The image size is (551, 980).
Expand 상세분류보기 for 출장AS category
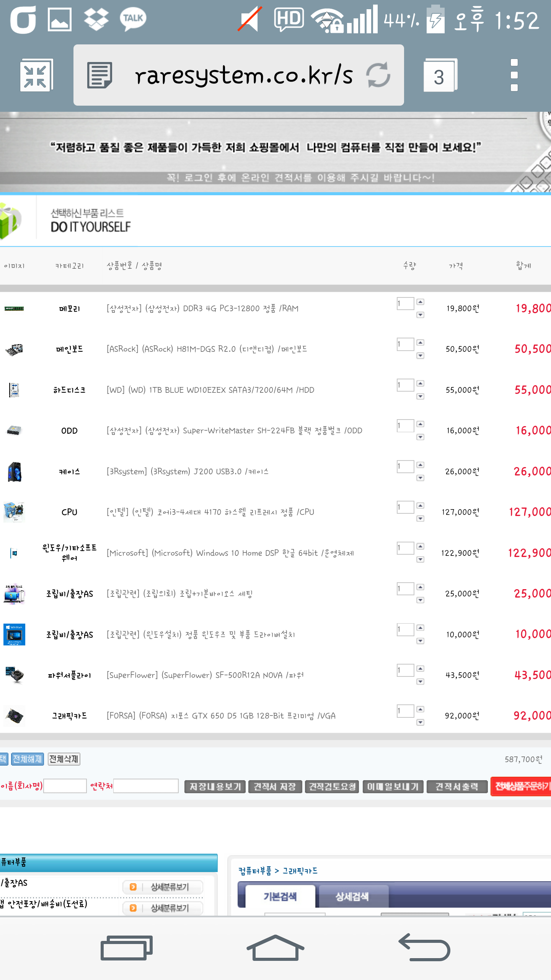pyautogui.click(x=163, y=887)
